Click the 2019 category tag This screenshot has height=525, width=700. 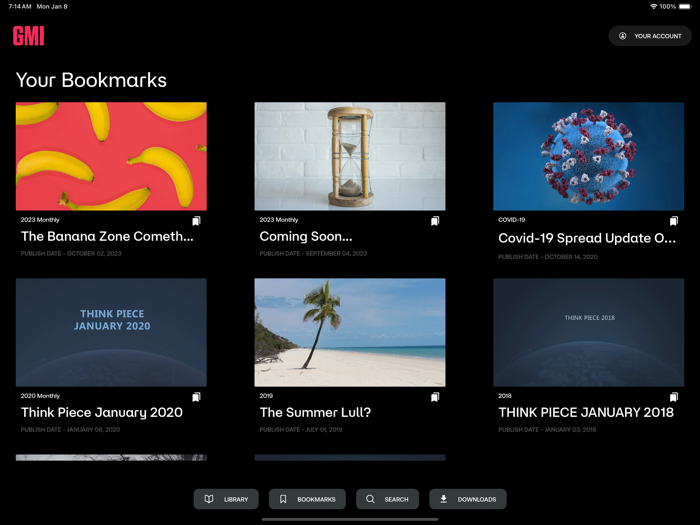tap(266, 396)
